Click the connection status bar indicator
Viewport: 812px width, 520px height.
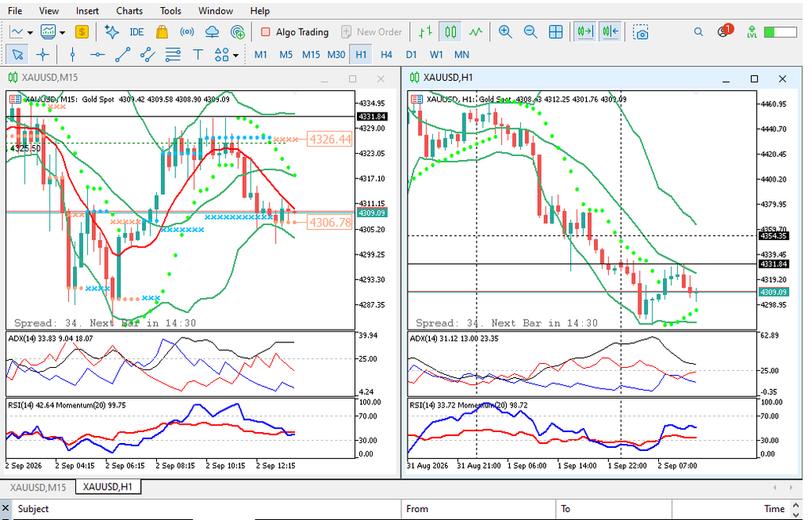coord(780,32)
